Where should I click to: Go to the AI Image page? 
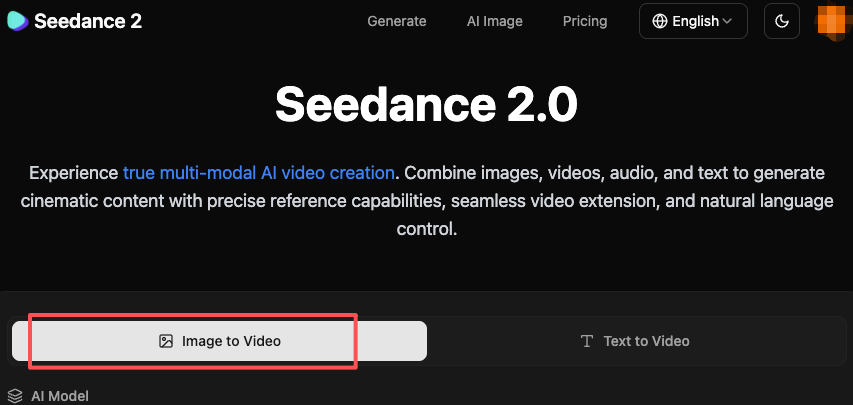click(x=494, y=21)
